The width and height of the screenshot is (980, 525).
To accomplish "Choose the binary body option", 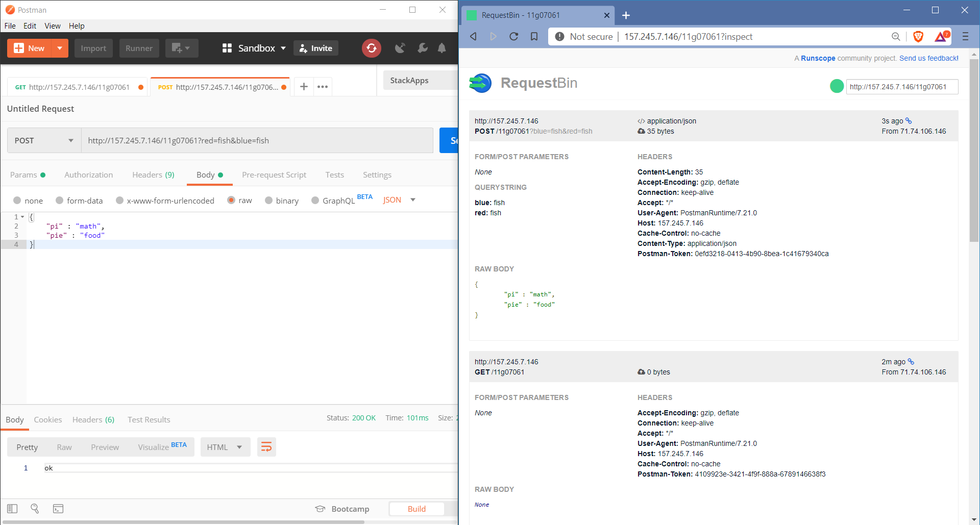I will click(269, 201).
